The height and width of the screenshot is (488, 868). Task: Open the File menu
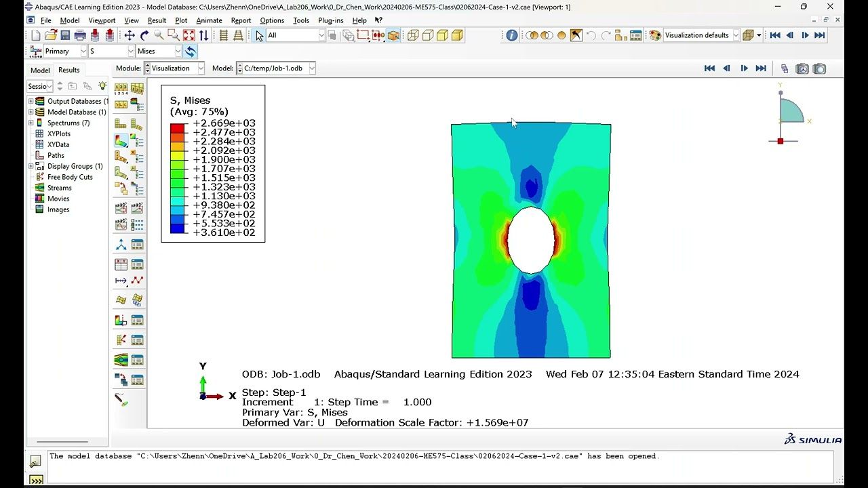(x=45, y=20)
